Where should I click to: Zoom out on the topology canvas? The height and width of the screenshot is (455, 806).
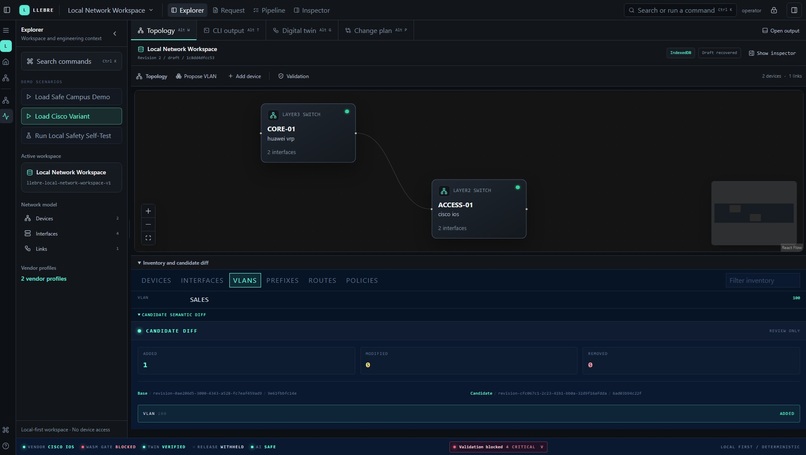coord(148,224)
